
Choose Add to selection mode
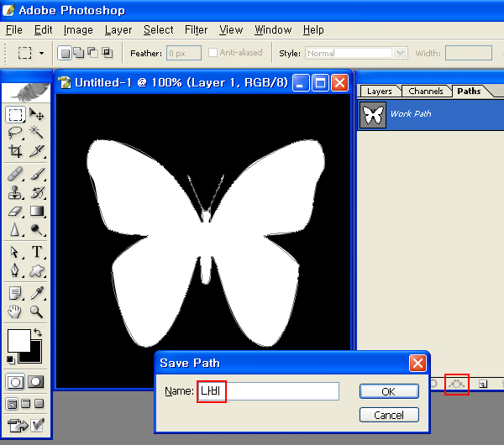[79, 53]
